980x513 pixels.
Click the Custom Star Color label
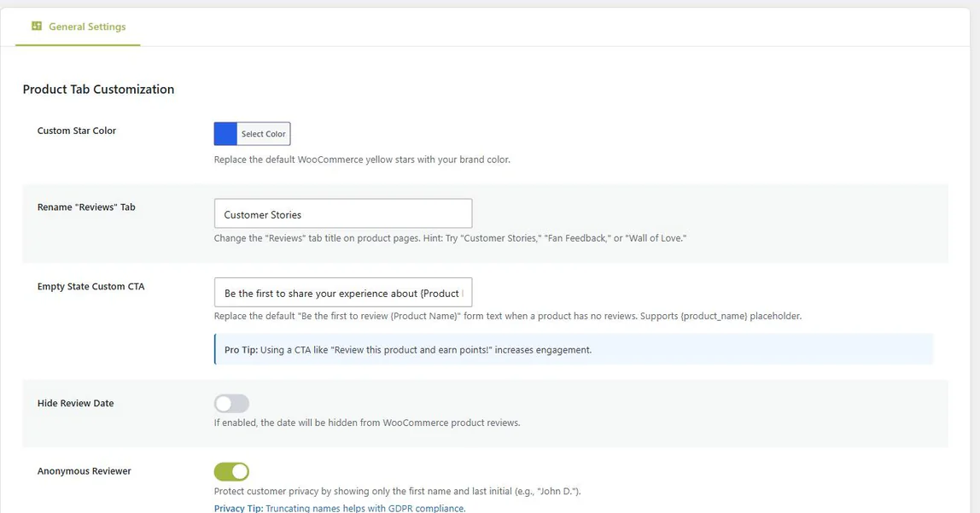tap(77, 131)
